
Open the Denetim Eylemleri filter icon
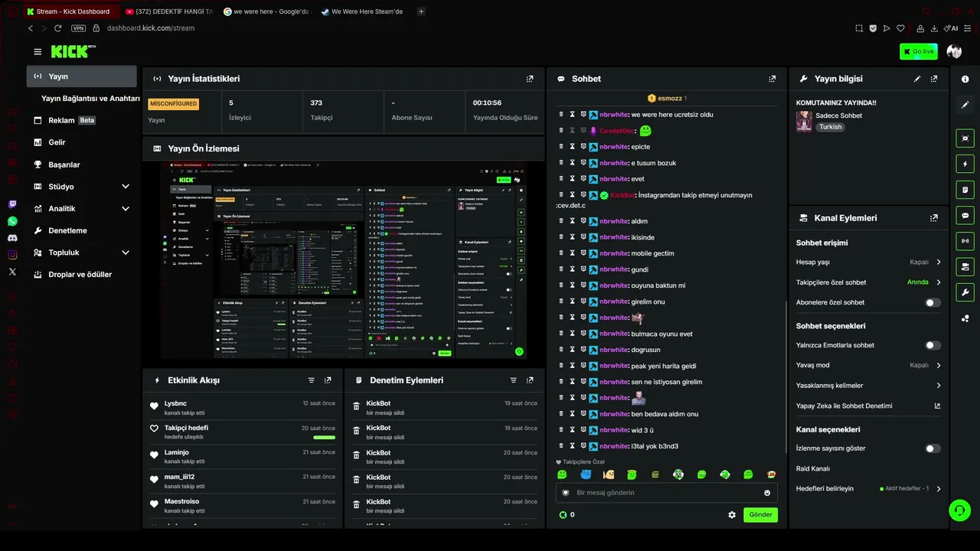coord(513,380)
